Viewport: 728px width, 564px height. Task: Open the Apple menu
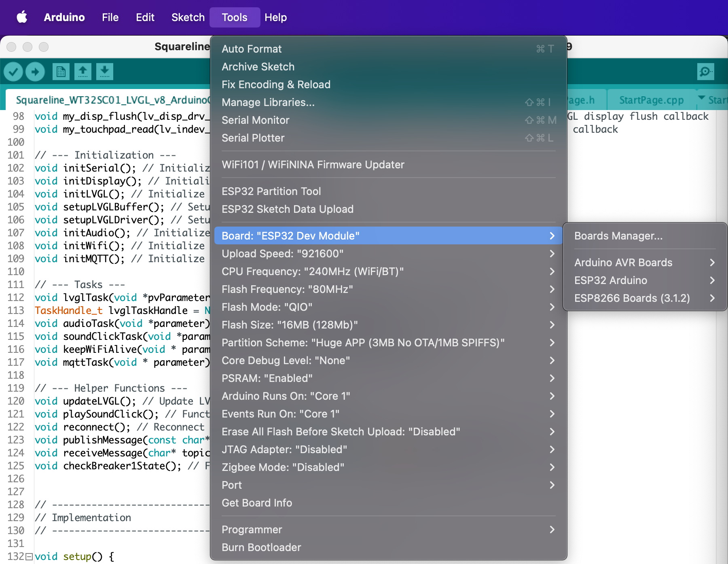click(x=22, y=17)
